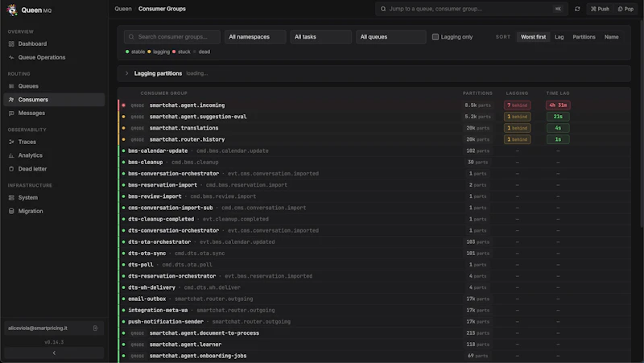Open the bms-calendar-update consumer group
The height and width of the screenshot is (363, 644).
158,151
